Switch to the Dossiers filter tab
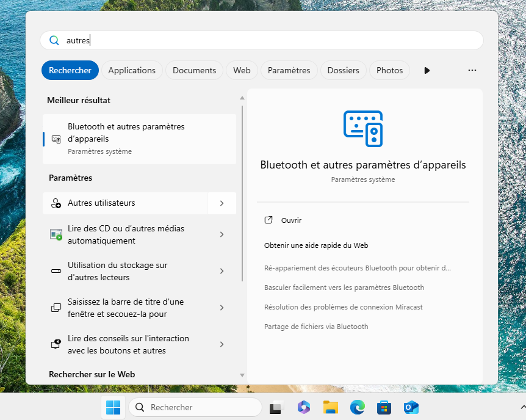The height and width of the screenshot is (420, 526). pyautogui.click(x=343, y=70)
